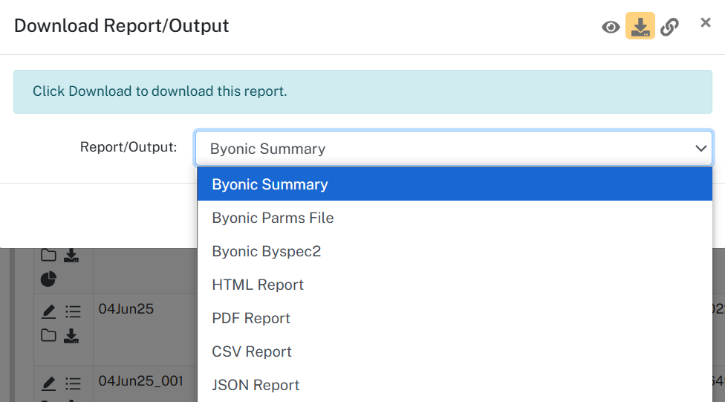Pick JSON Report option
This screenshot has height=402, width=725.
click(x=455, y=385)
